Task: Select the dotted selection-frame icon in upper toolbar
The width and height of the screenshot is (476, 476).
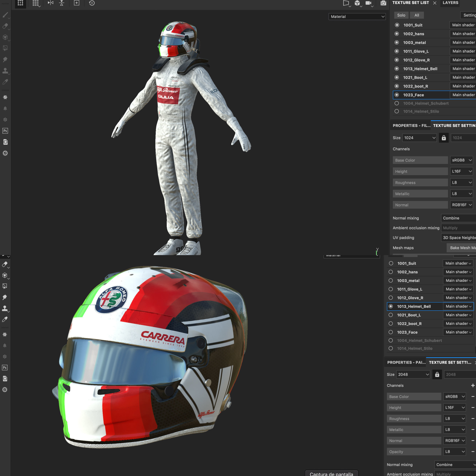Action: click(x=20, y=3)
